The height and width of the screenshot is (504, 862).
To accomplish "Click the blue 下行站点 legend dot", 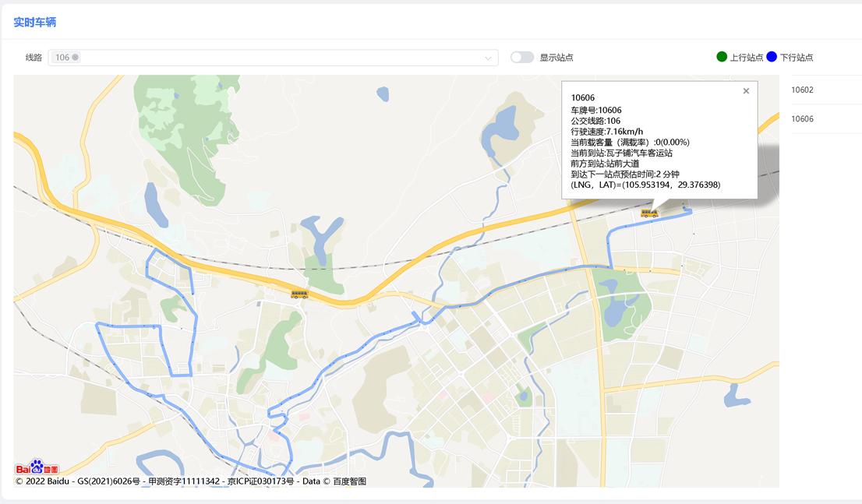I will 772,56.
